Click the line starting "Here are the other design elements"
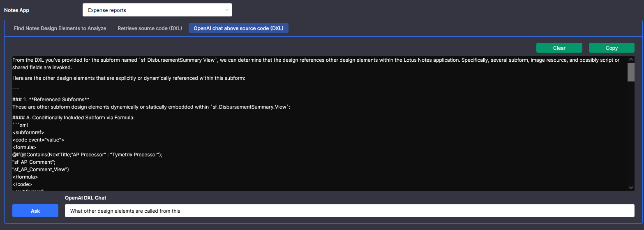Screen dimensions: 644x230 (x=129, y=78)
